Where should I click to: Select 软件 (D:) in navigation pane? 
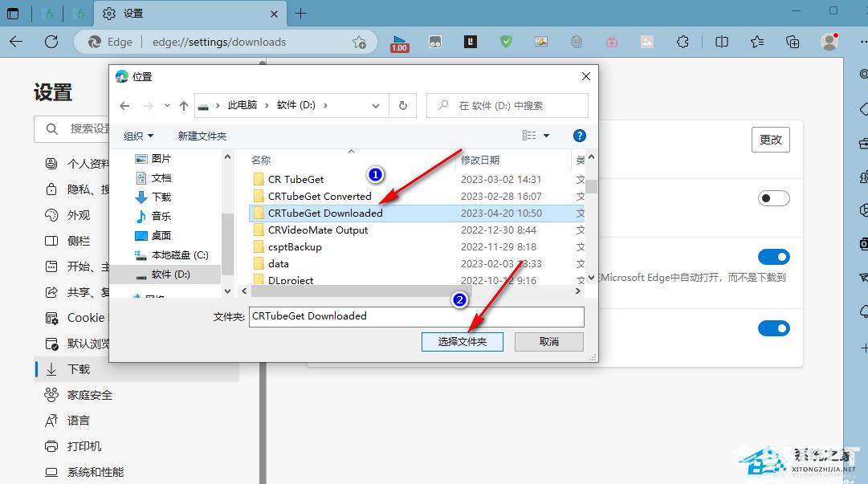pyautogui.click(x=163, y=275)
